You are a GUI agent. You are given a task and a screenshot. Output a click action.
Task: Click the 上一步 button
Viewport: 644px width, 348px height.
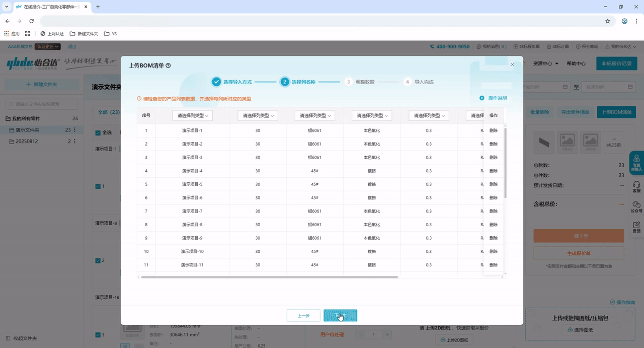coord(303,316)
